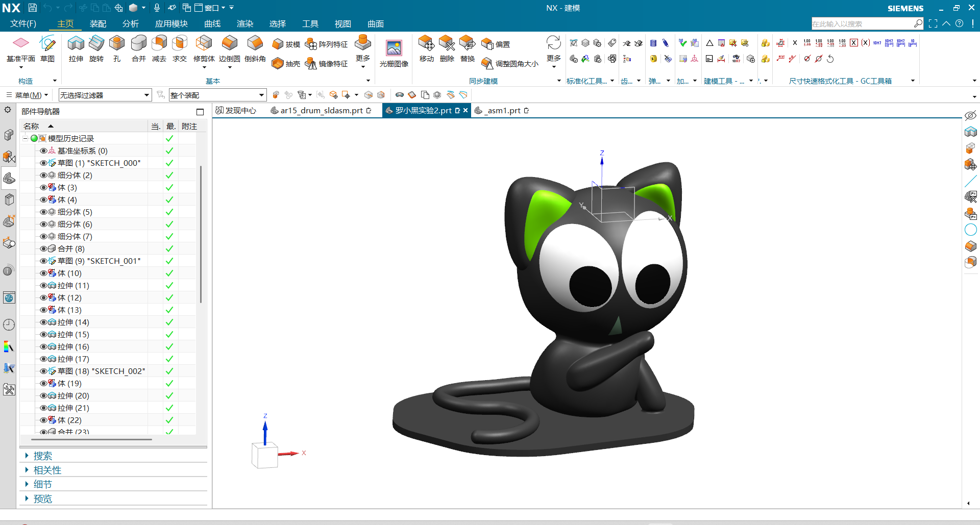The height and width of the screenshot is (525, 980).
Task: Close the 罗小黑实验2.prt tab
Action: pyautogui.click(x=465, y=110)
